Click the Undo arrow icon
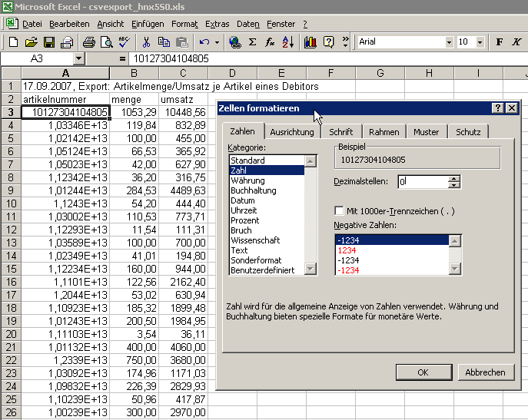 pos(204,42)
